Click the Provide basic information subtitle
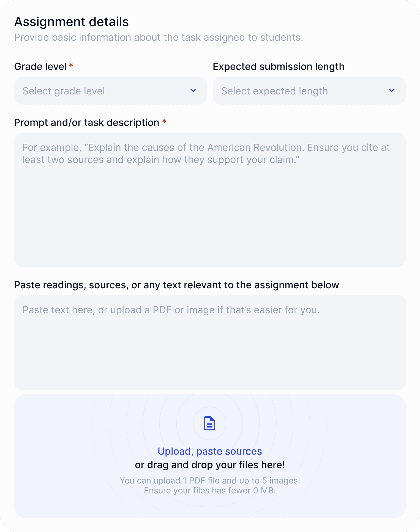The height and width of the screenshot is (532, 420). tap(159, 37)
